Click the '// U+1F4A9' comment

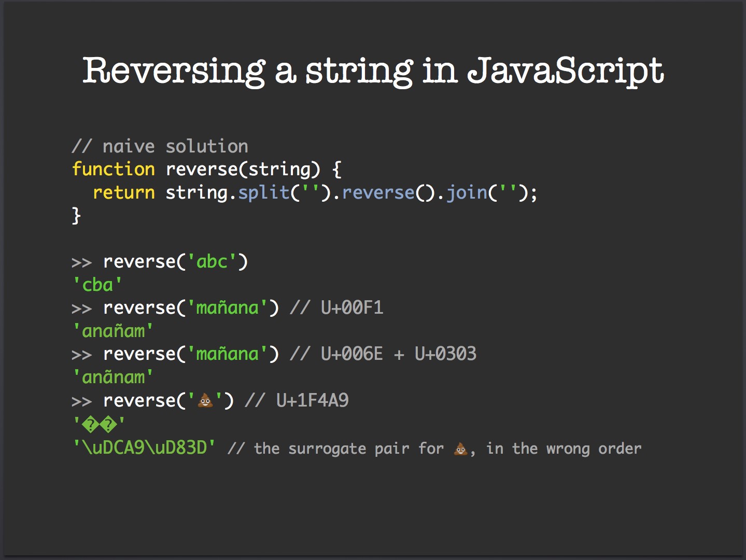click(x=297, y=400)
